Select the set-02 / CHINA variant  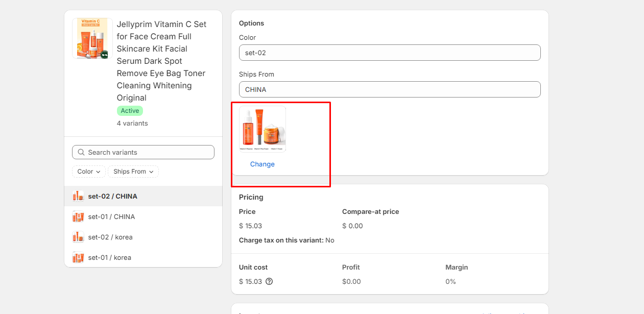143,196
